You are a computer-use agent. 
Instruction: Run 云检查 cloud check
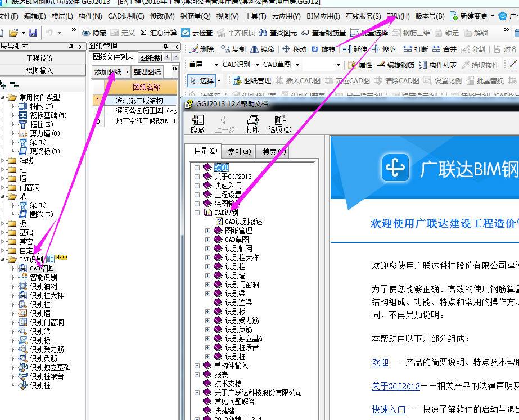[x=197, y=33]
